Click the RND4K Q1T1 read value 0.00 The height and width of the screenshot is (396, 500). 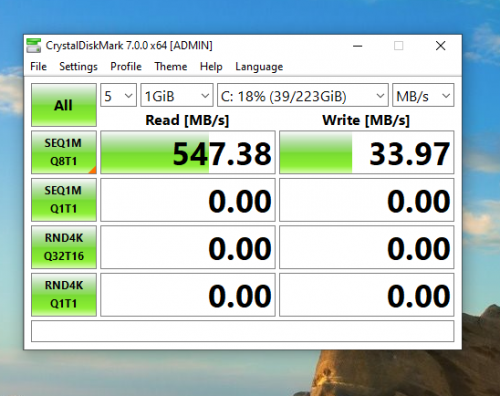pyautogui.click(x=188, y=295)
